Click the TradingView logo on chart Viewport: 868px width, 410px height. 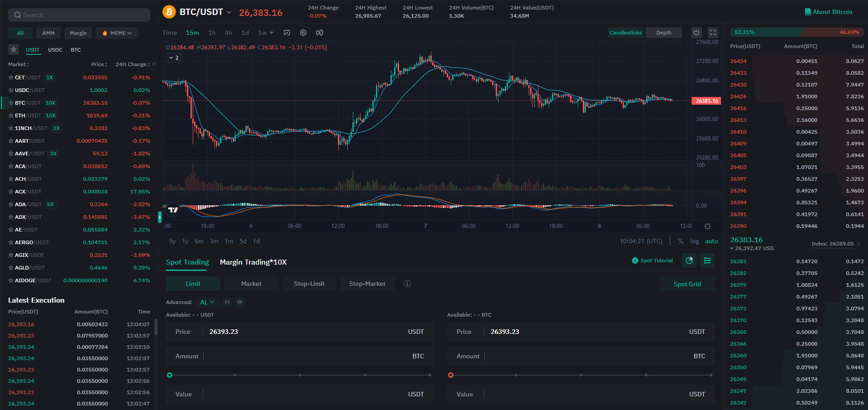pos(173,209)
